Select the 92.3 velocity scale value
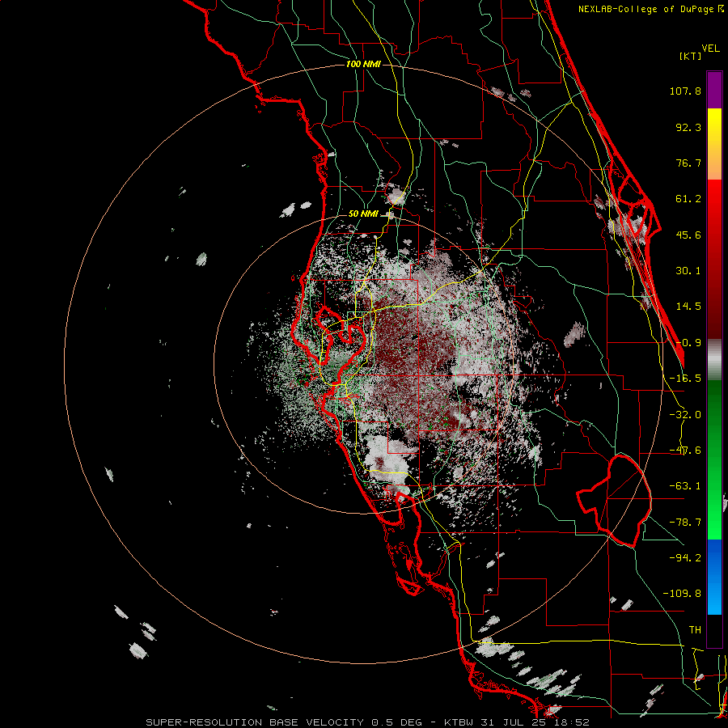Image resolution: width=728 pixels, height=728 pixels. point(688,127)
